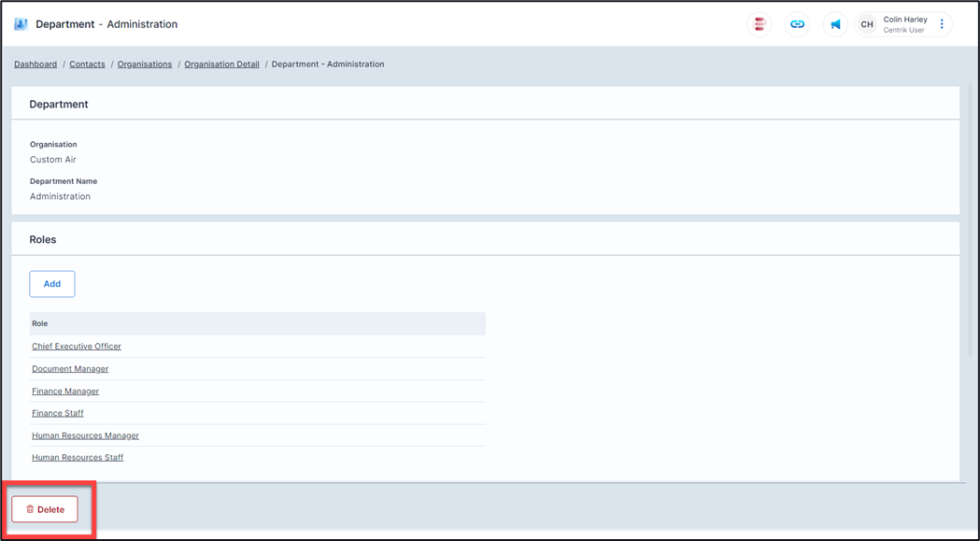980x541 pixels.
Task: Open announcements via the megaphone icon
Action: click(x=835, y=24)
